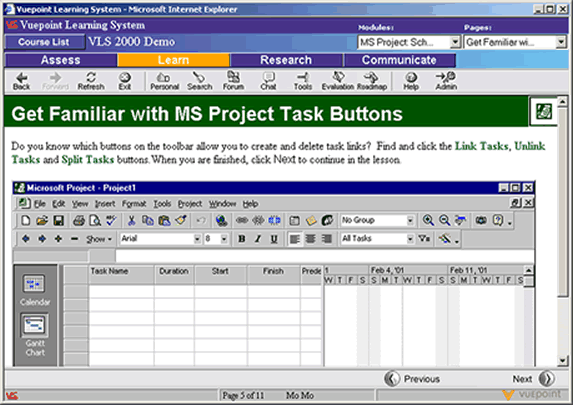Click the Zoom In magnifier icon
This screenshot has height=405, width=574.
click(428, 220)
